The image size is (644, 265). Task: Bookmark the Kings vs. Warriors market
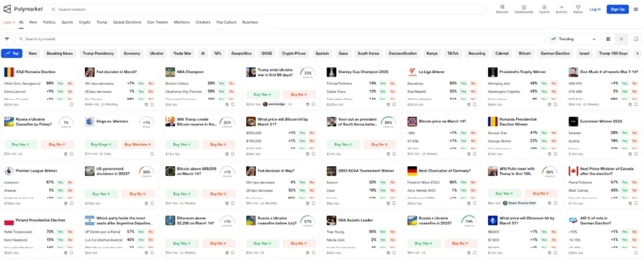point(152,154)
